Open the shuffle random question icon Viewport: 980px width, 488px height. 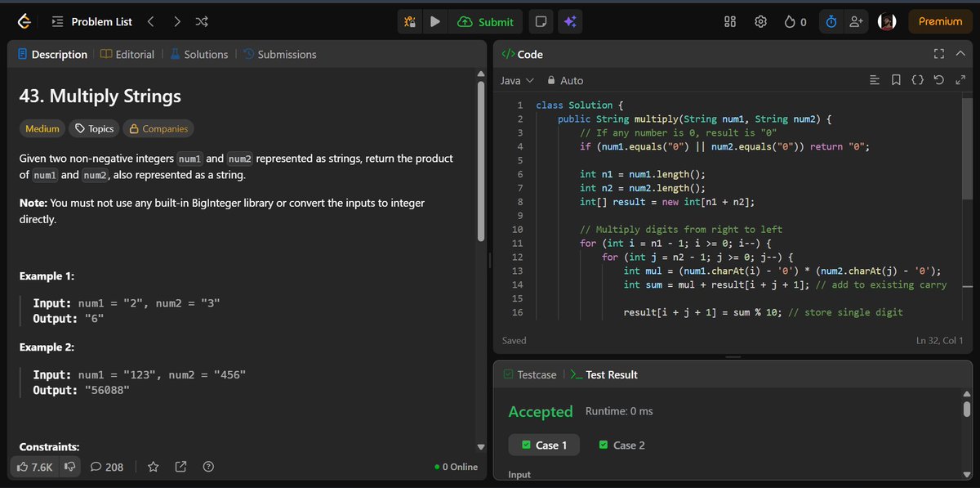pyautogui.click(x=201, y=22)
